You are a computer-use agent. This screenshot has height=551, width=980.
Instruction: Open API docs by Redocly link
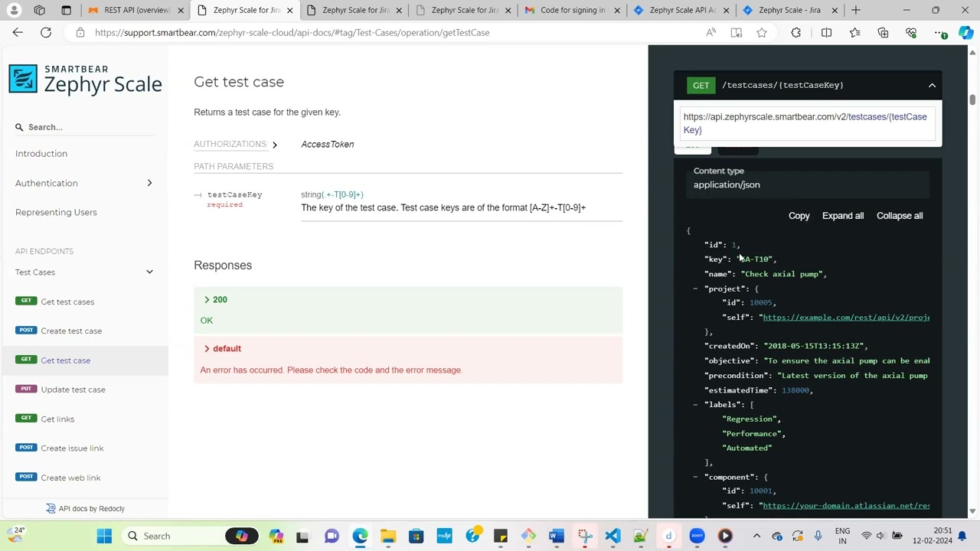[x=85, y=508]
